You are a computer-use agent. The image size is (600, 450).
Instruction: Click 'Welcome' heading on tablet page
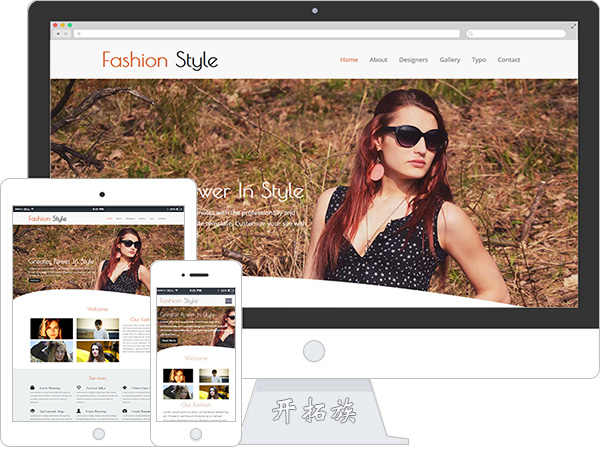(x=98, y=309)
